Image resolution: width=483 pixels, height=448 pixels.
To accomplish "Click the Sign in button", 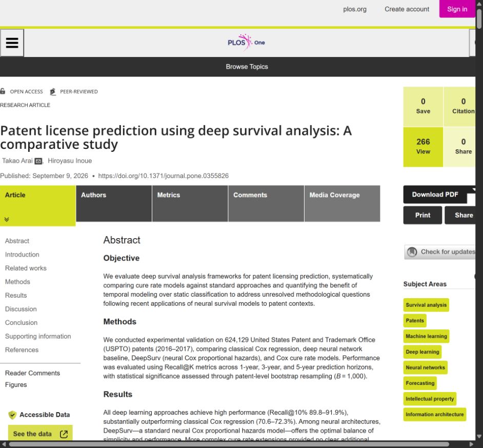I will coord(457,9).
